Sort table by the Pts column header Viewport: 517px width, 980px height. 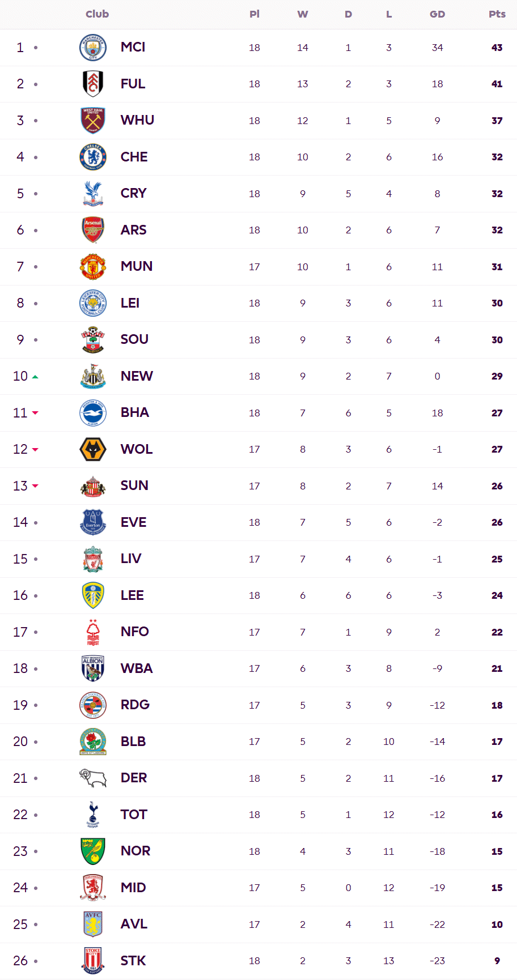tap(497, 14)
